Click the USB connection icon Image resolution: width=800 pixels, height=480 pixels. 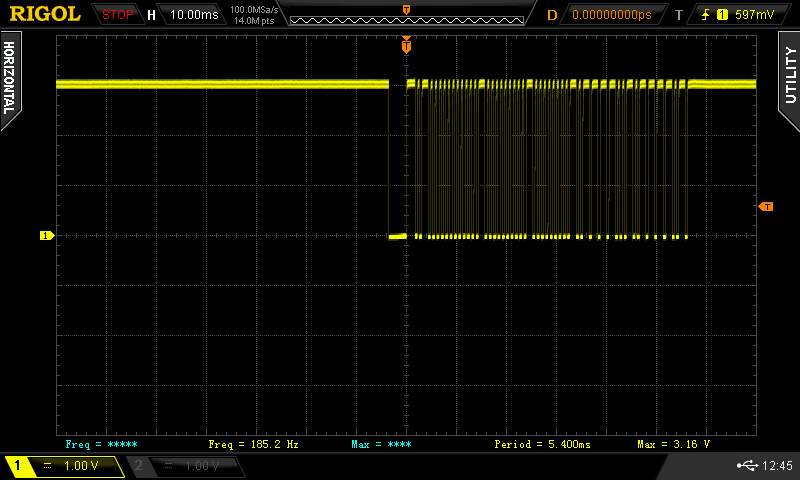(x=747, y=466)
